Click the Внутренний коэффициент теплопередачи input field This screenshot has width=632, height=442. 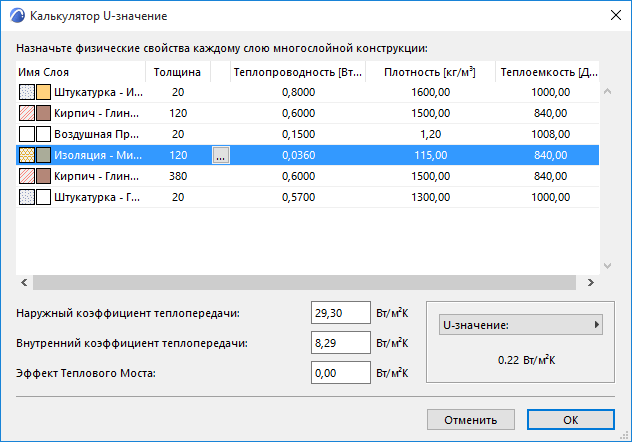click(x=341, y=343)
